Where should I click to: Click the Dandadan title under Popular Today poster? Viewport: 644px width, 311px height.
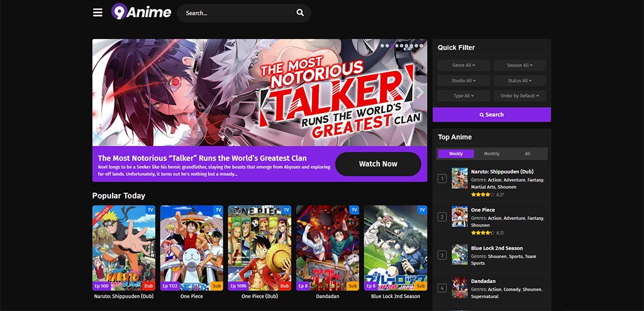(x=327, y=296)
